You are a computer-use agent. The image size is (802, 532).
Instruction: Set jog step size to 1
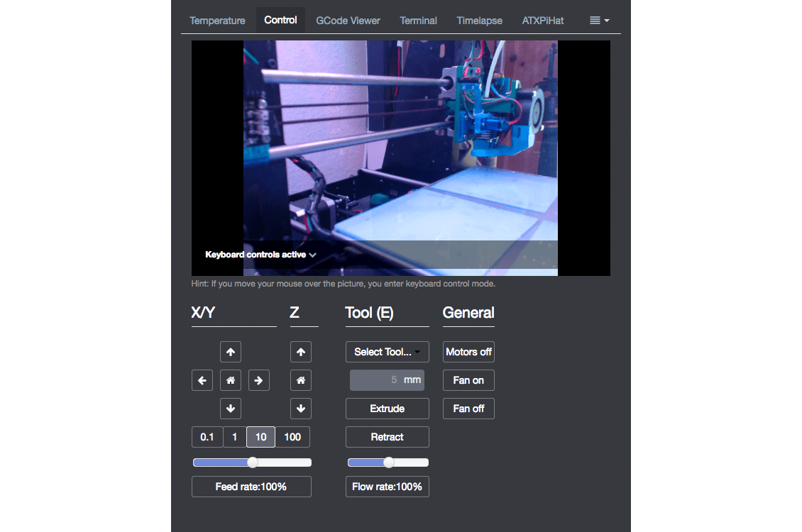click(235, 437)
